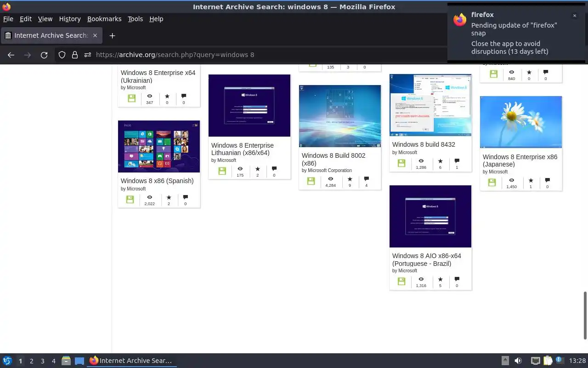Switch to workspace 3 in the taskbar
The width and height of the screenshot is (588, 368).
coord(42,361)
